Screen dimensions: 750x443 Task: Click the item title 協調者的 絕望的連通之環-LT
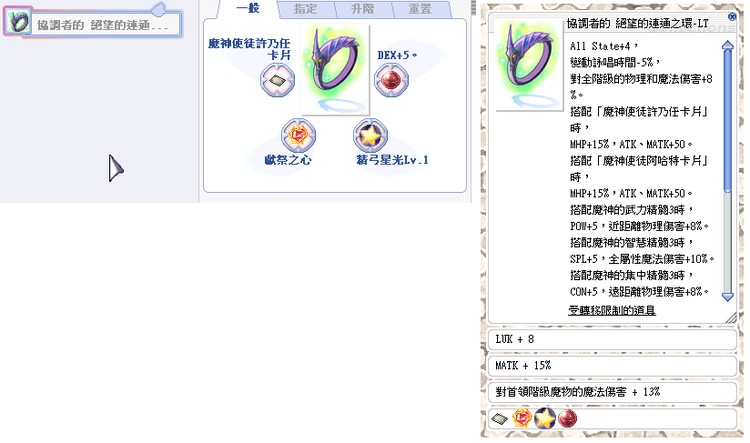point(638,23)
